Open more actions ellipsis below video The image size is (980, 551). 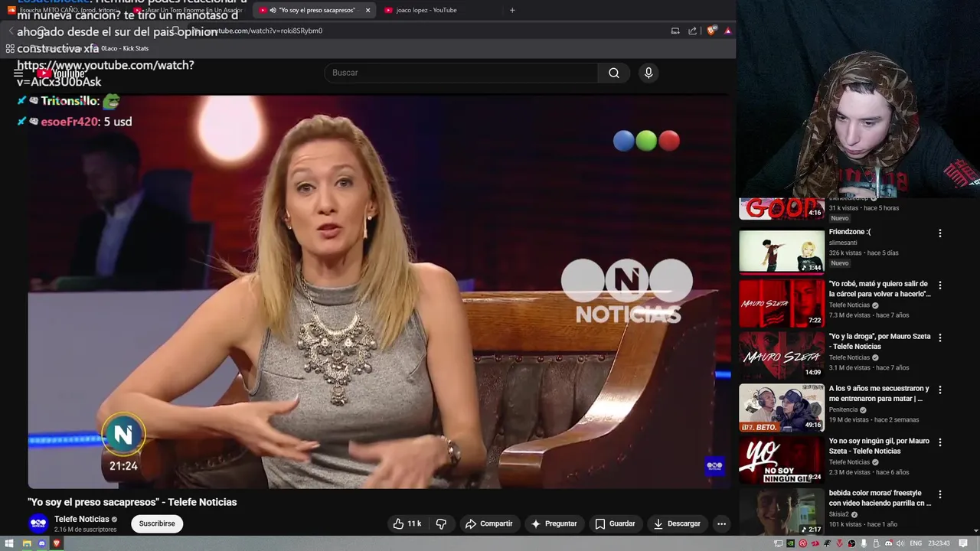[x=721, y=523]
